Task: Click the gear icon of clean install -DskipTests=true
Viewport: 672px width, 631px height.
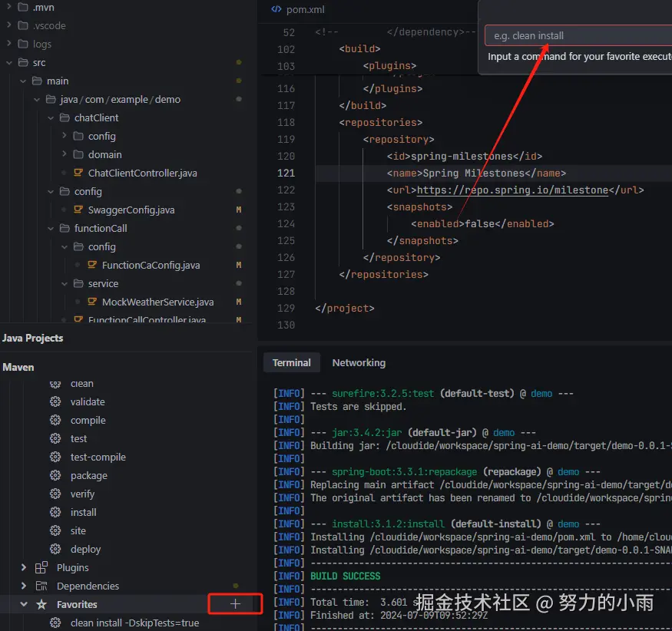Action: tap(55, 623)
